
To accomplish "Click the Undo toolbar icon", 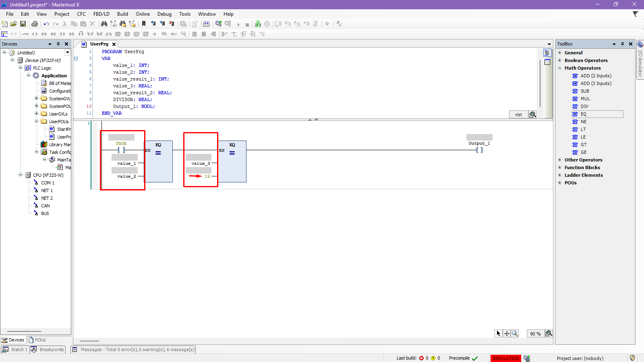I will 46,24.
